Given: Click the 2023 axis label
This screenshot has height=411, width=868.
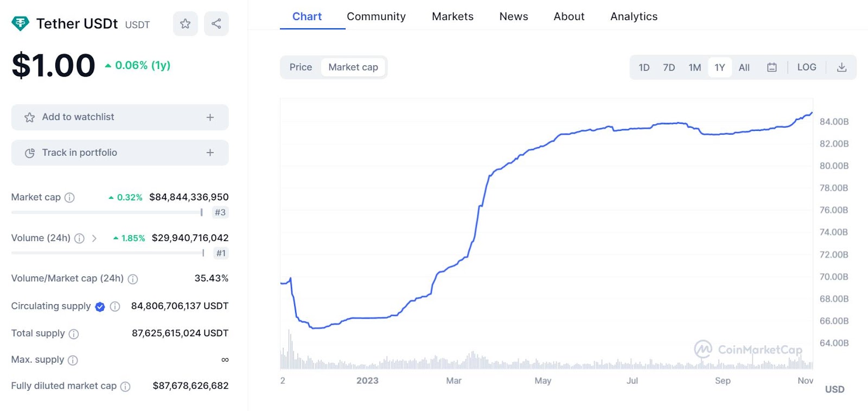Looking at the screenshot, I should click(x=367, y=381).
